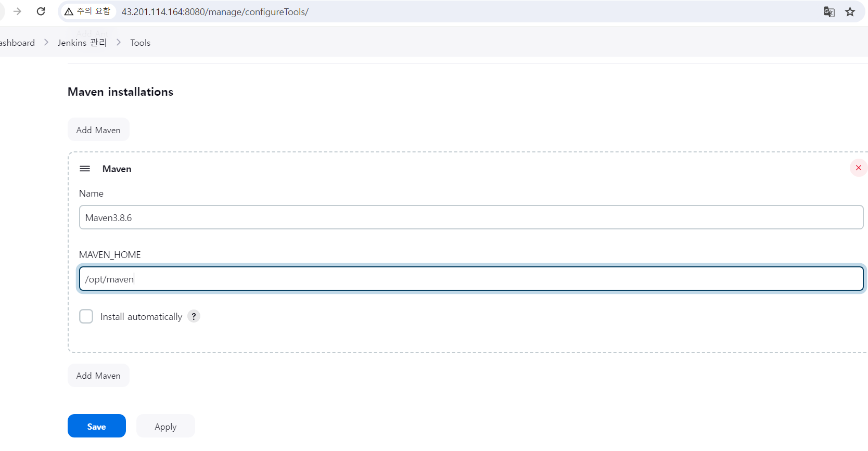868x451 pixels.
Task: Bookmark this page with star icon
Action: (850, 11)
